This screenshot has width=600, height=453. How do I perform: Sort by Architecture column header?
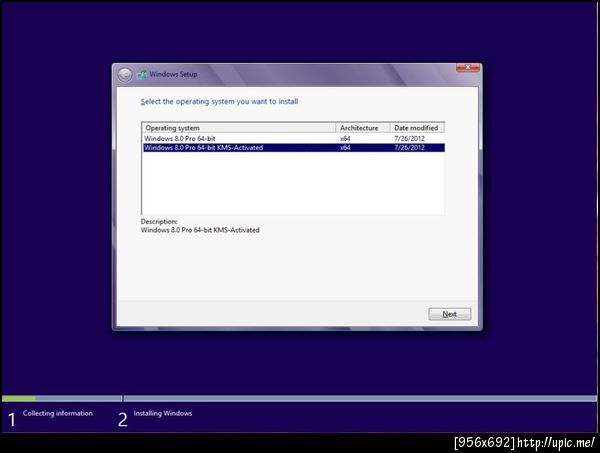click(x=363, y=128)
